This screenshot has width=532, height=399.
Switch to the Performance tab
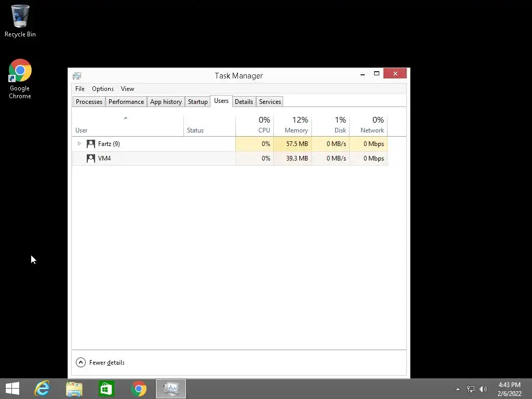pyautogui.click(x=126, y=102)
